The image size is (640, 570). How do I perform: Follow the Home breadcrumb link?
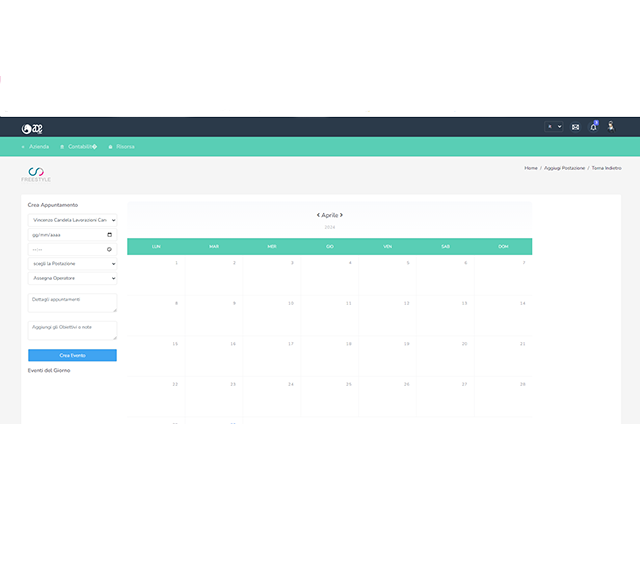pos(530,168)
